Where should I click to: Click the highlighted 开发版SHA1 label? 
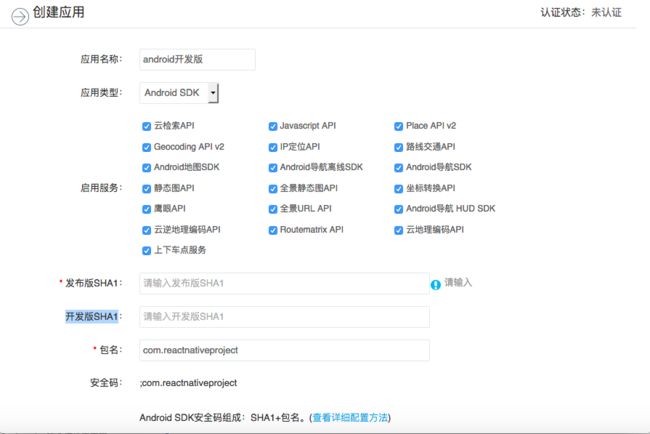coord(92,317)
